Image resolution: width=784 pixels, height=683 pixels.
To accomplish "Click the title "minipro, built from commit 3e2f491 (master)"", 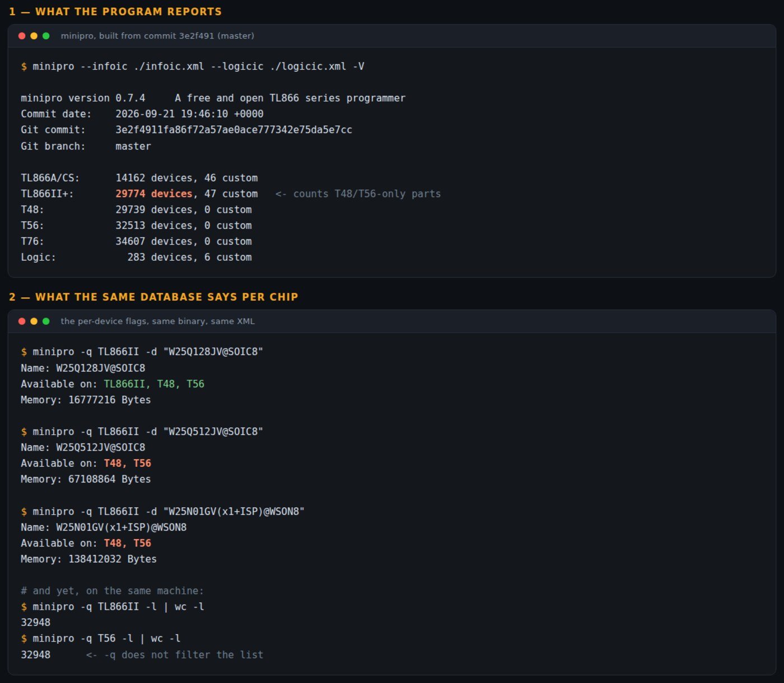I will pyautogui.click(x=157, y=36).
